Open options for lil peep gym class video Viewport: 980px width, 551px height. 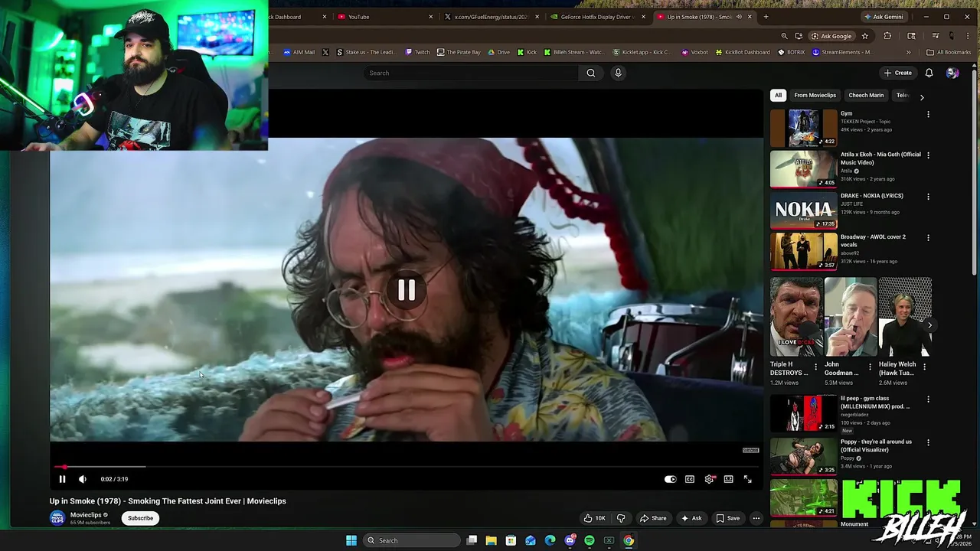[x=928, y=399]
